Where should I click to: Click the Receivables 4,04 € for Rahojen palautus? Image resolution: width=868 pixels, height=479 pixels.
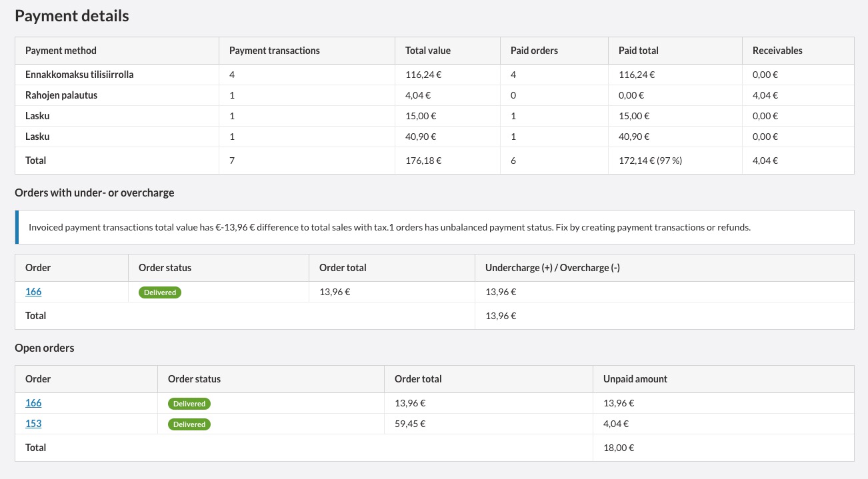(765, 96)
